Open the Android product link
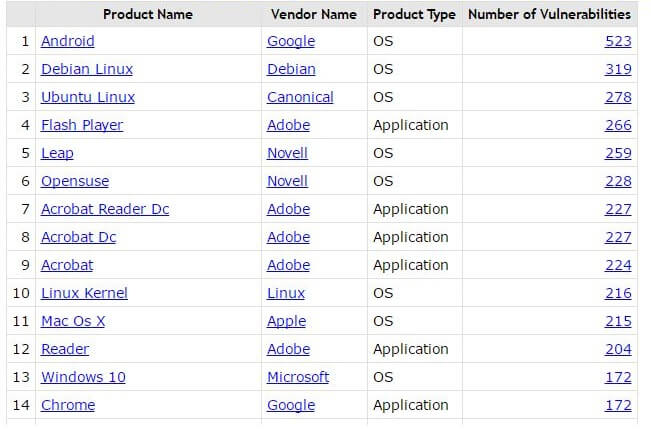 (x=68, y=41)
